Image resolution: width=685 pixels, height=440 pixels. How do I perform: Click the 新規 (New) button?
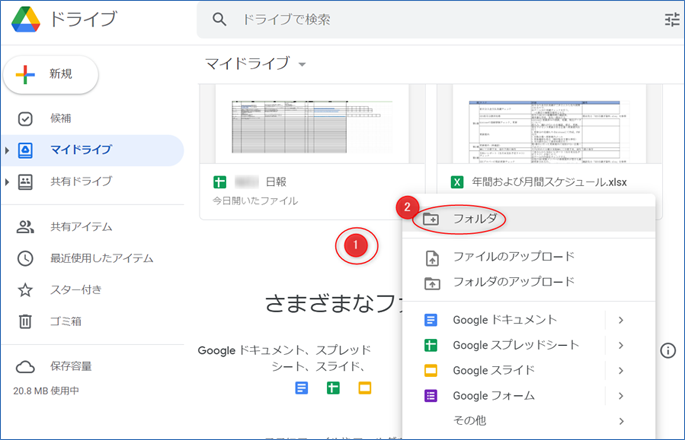pos(51,75)
